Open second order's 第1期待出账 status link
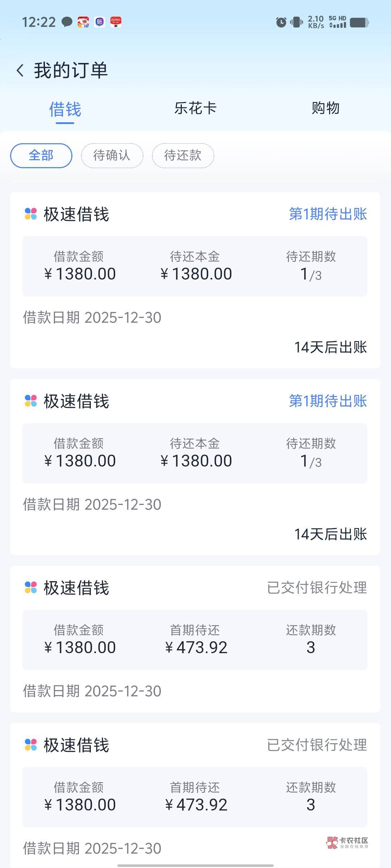The width and height of the screenshot is (391, 868). (x=328, y=401)
